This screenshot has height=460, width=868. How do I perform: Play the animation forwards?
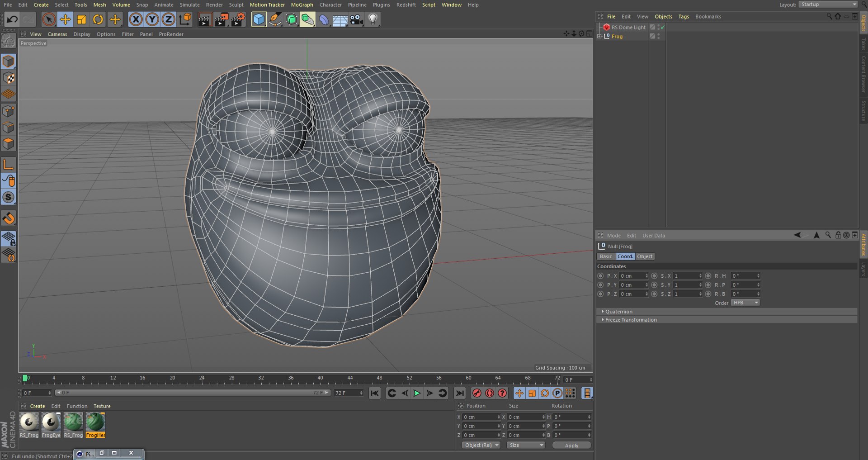pos(417,393)
